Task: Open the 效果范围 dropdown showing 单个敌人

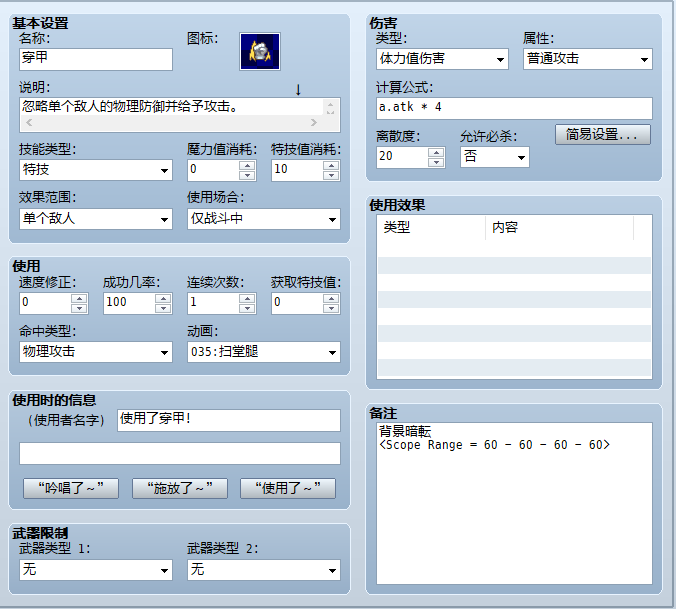Action: tap(96, 219)
